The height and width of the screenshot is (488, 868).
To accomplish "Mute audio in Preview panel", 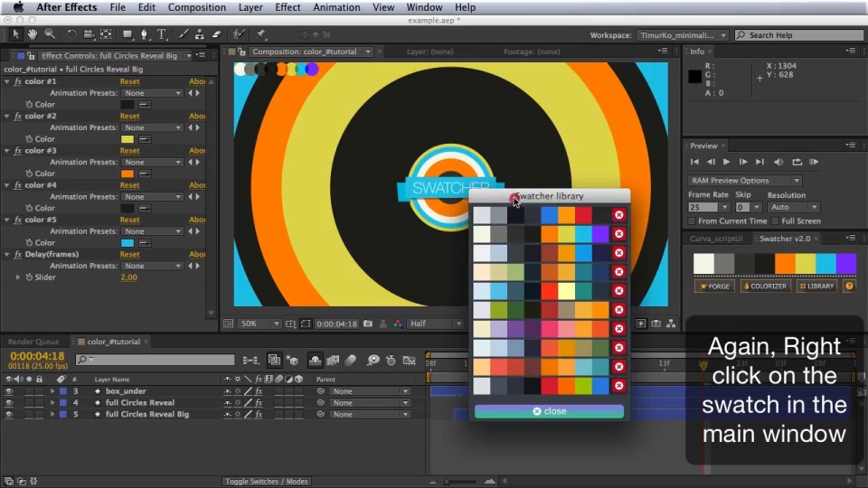I will pos(778,162).
